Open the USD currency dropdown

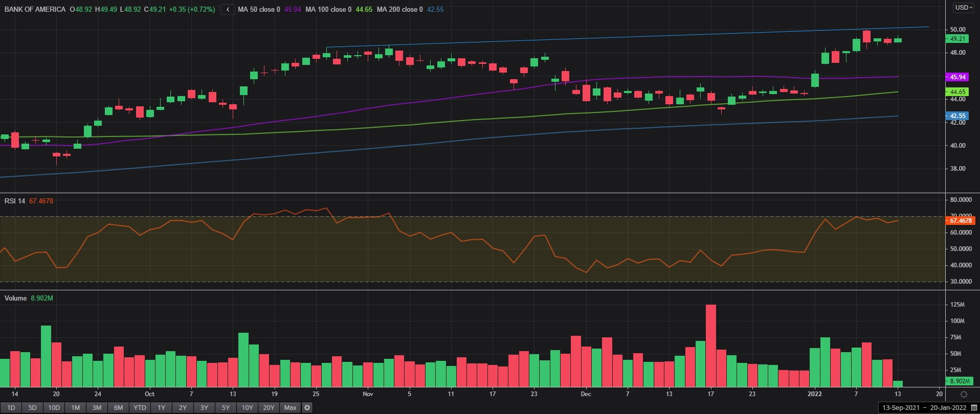(x=964, y=8)
